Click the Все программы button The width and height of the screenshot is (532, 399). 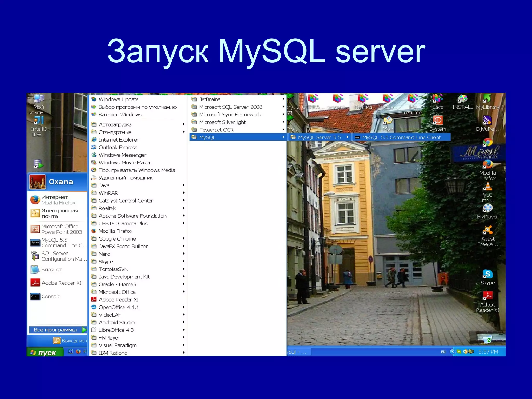pyautogui.click(x=58, y=330)
